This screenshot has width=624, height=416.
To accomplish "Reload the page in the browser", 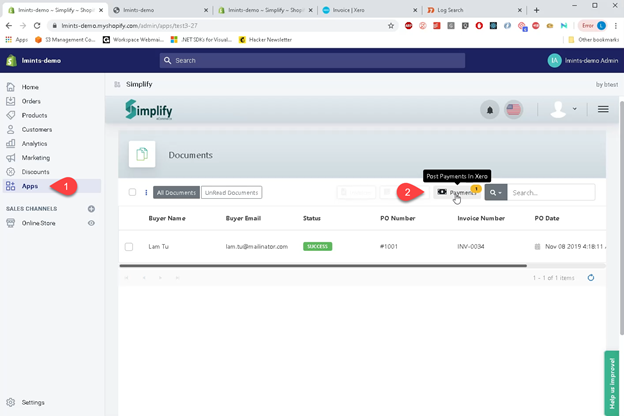I will [37, 25].
